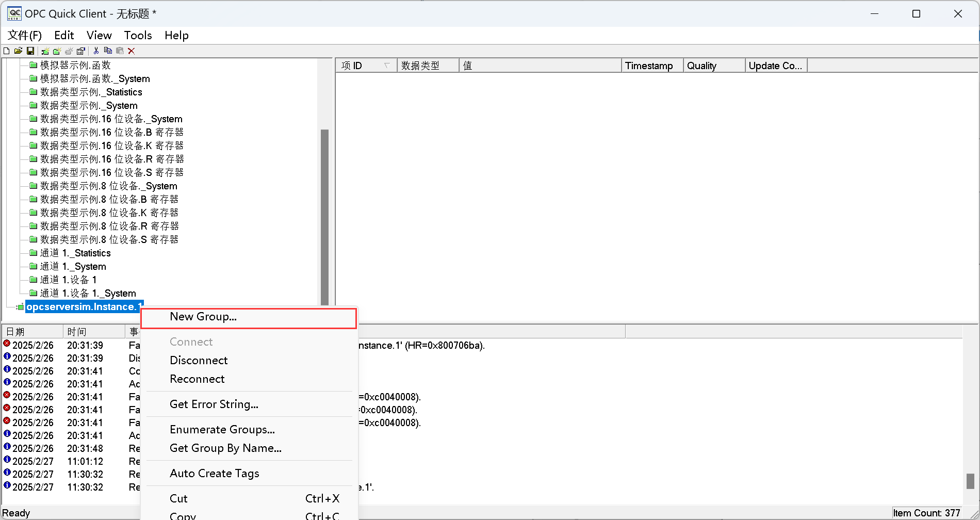Click the Quality column header
This screenshot has width=980, height=520.
click(701, 66)
